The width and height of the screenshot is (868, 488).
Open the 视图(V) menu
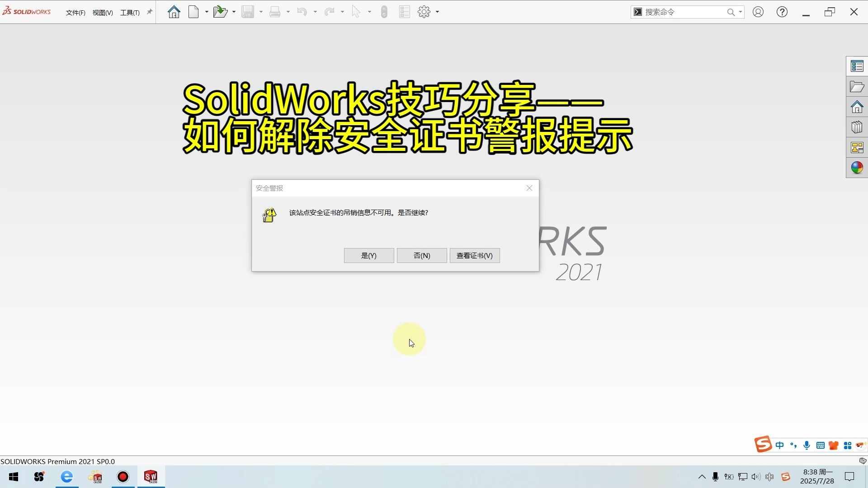pyautogui.click(x=103, y=13)
